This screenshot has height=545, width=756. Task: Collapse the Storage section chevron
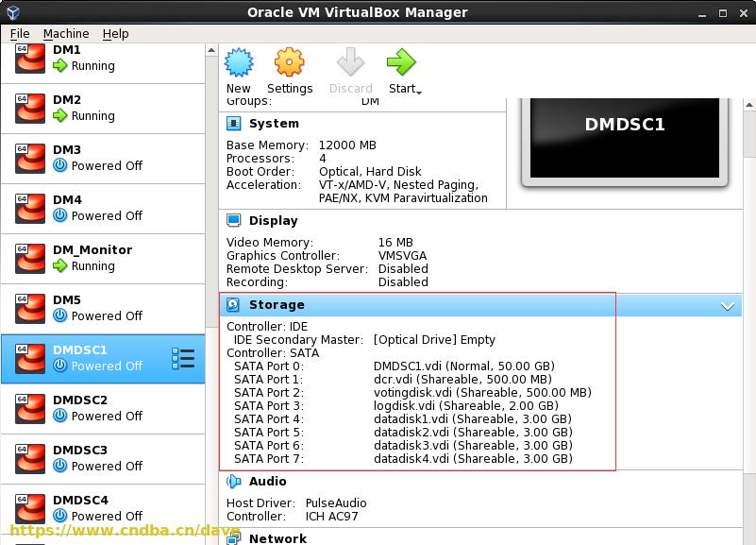(x=728, y=306)
